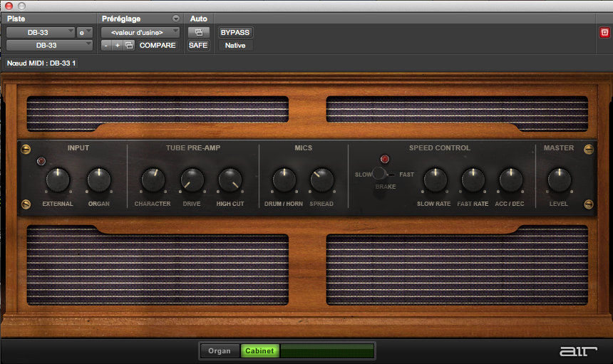
Task: Toggle the red INPUT external LED button
Action: (41, 161)
